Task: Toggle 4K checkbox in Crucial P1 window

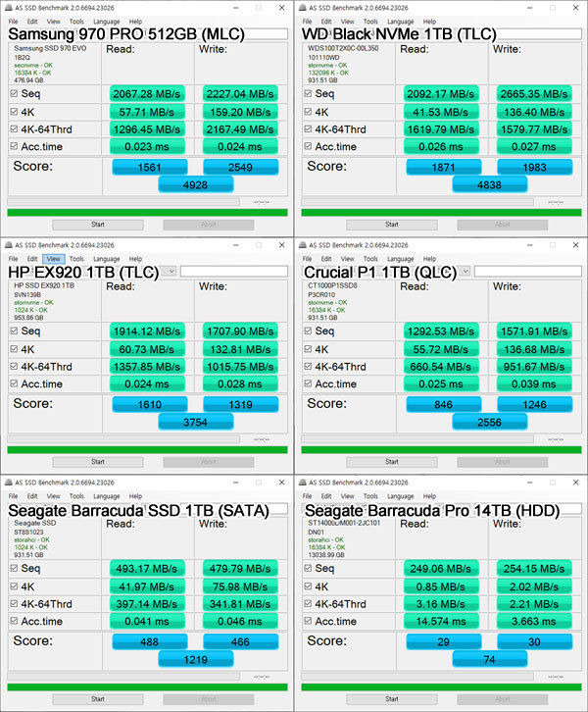Action: click(308, 349)
